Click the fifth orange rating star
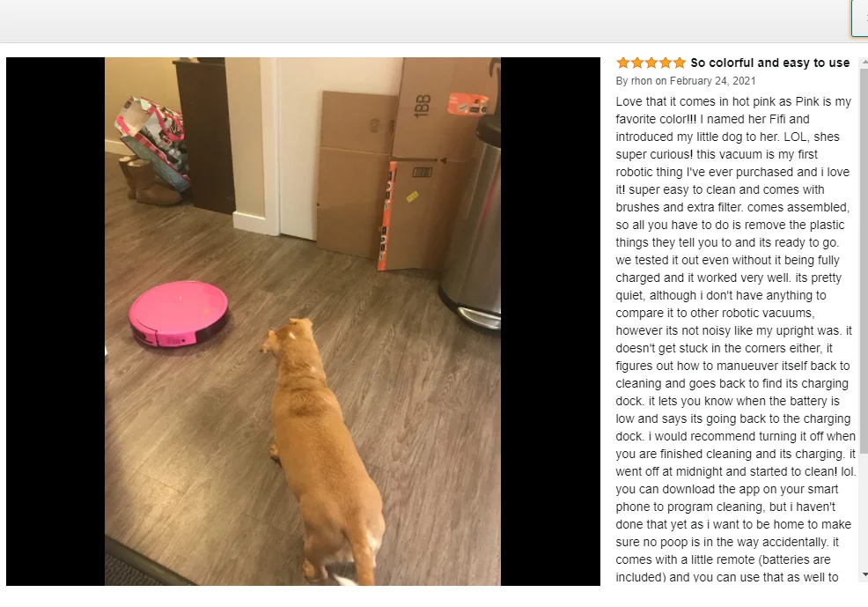Screen dimensions: 868x607 pos(680,63)
